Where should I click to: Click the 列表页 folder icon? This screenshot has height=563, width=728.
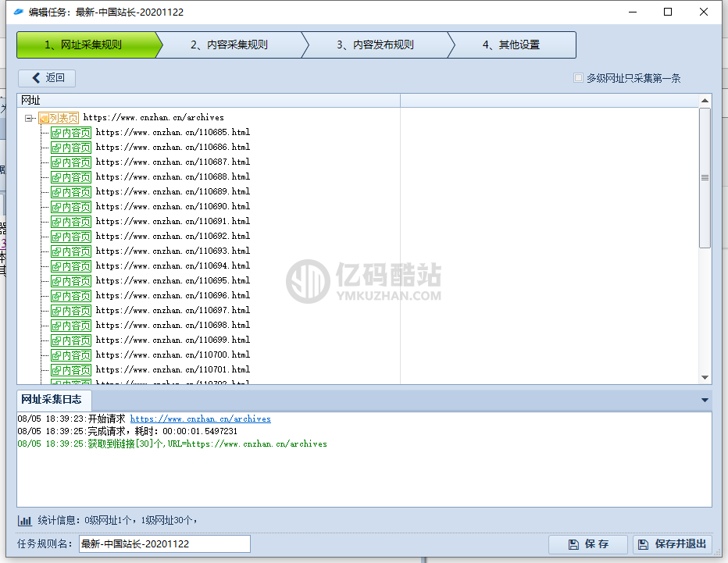click(59, 118)
